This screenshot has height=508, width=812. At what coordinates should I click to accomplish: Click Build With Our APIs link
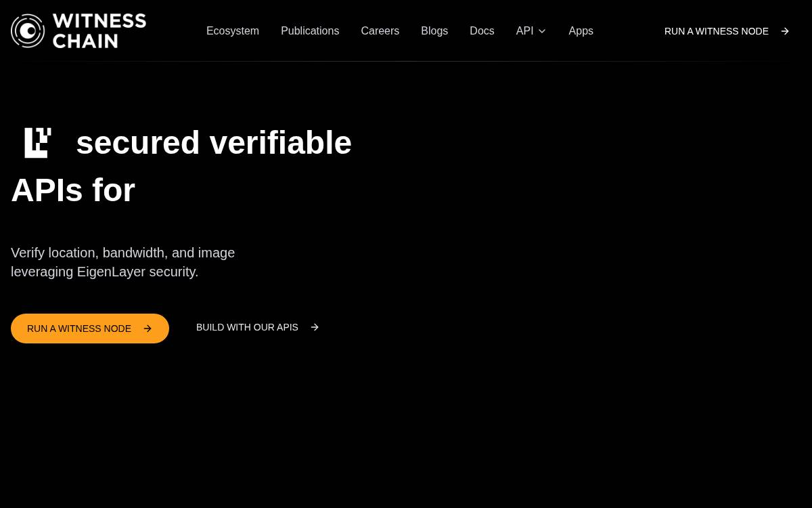pos(257,327)
